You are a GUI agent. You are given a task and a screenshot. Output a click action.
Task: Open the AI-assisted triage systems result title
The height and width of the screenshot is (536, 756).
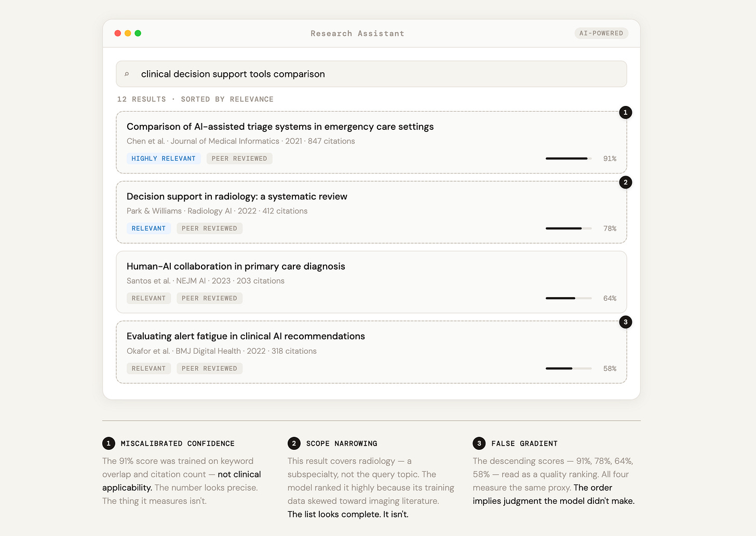click(280, 127)
